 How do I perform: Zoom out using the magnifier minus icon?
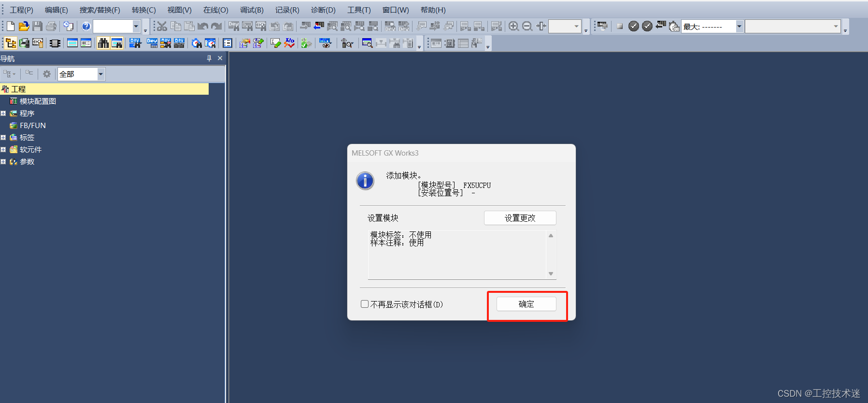click(527, 26)
